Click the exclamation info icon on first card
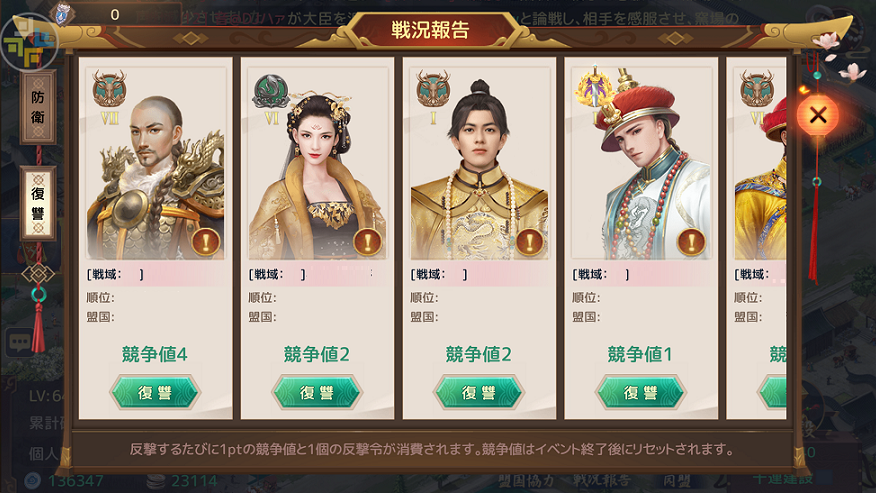876x493 pixels. (206, 242)
